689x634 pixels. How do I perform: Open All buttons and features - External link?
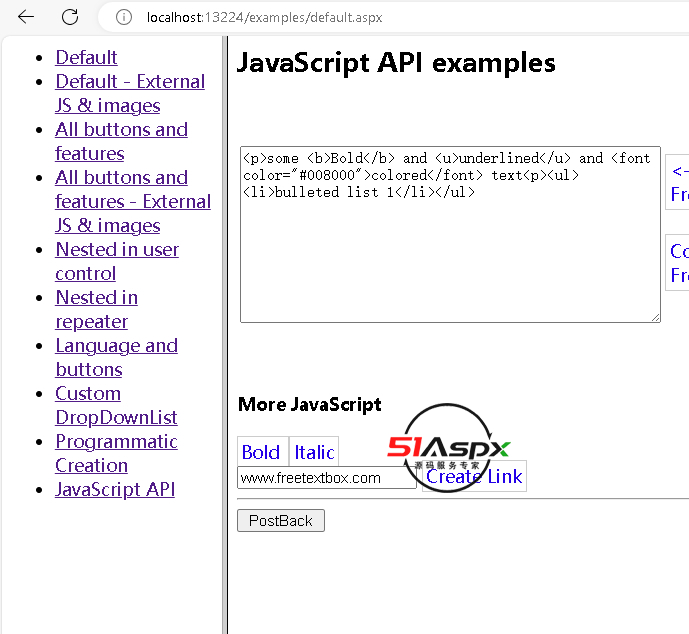click(133, 201)
